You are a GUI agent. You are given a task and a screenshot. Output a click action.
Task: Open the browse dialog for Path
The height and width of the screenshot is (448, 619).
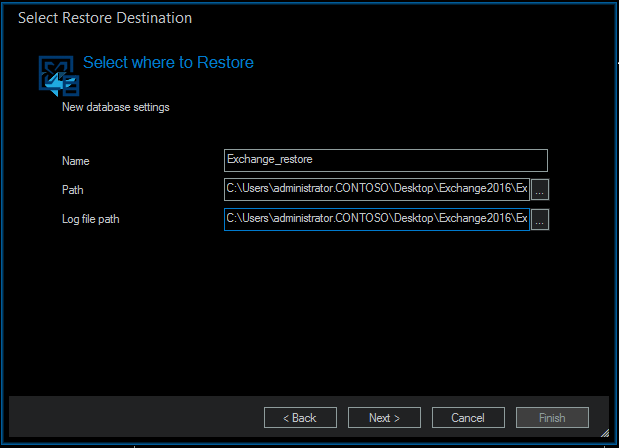point(540,189)
